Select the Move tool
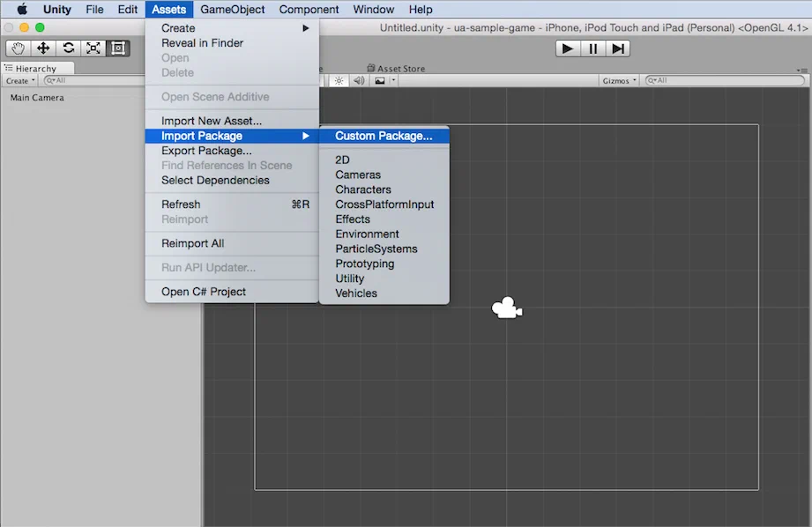Viewport: 812px width, 527px height. pyautogui.click(x=43, y=48)
